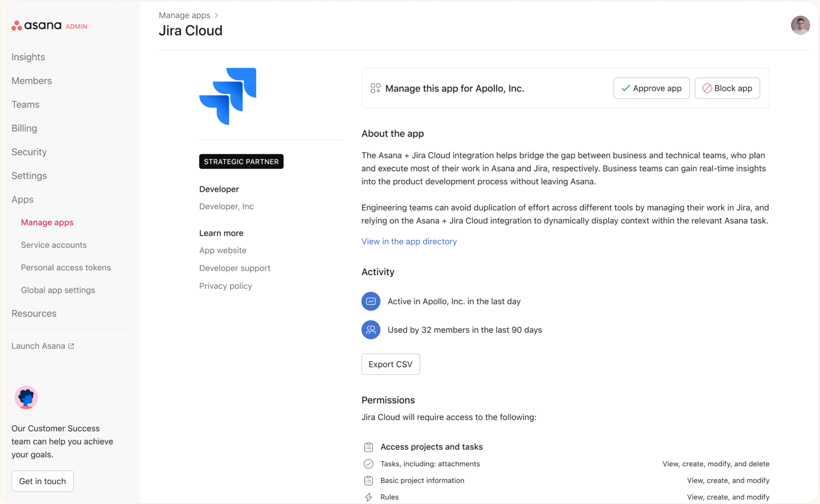820x504 pixels.
Task: Click 'View, create, modify, and delete' text
Action: point(716,464)
